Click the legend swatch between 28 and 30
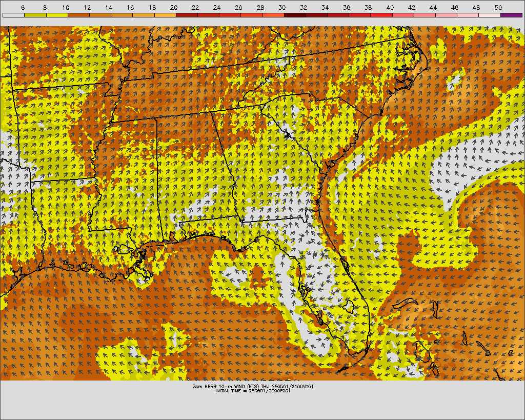Screen dimensions: 525x420 point(273,15)
